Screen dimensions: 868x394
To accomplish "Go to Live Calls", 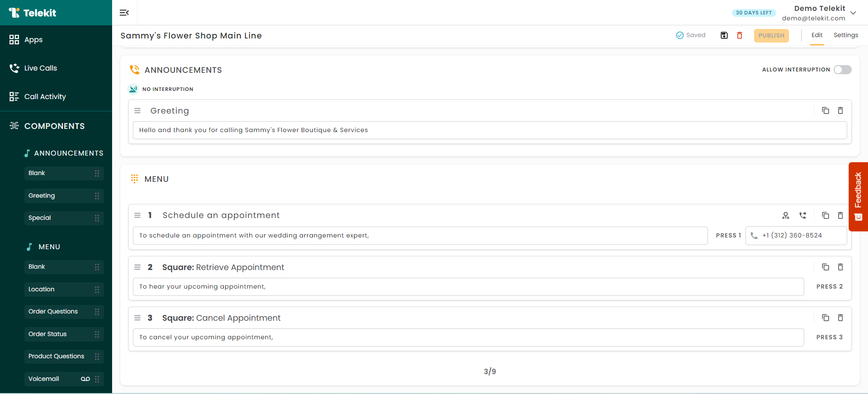I will [33, 68].
